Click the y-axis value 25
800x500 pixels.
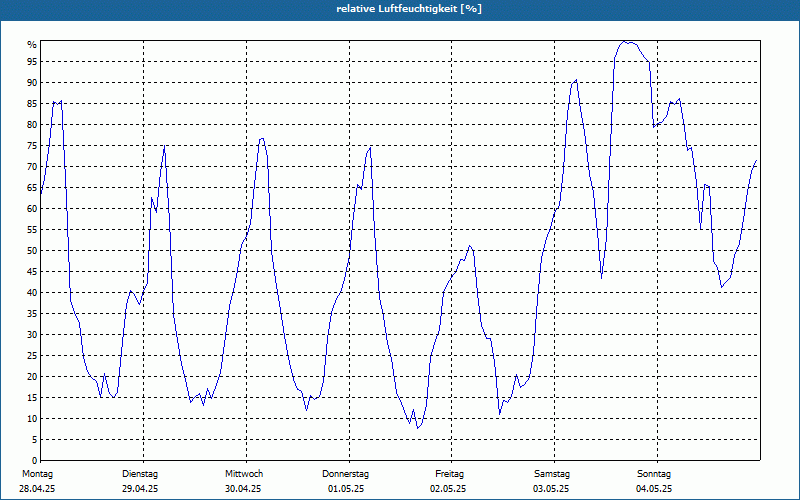tap(32, 356)
